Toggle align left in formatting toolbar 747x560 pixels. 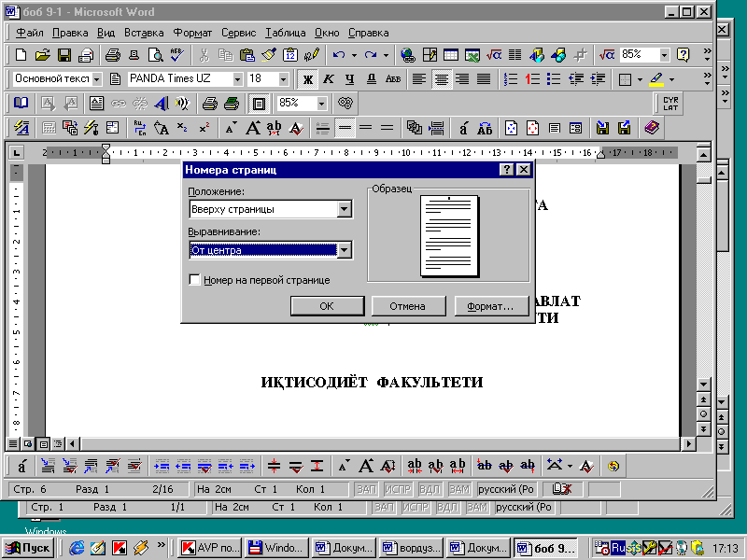419,79
